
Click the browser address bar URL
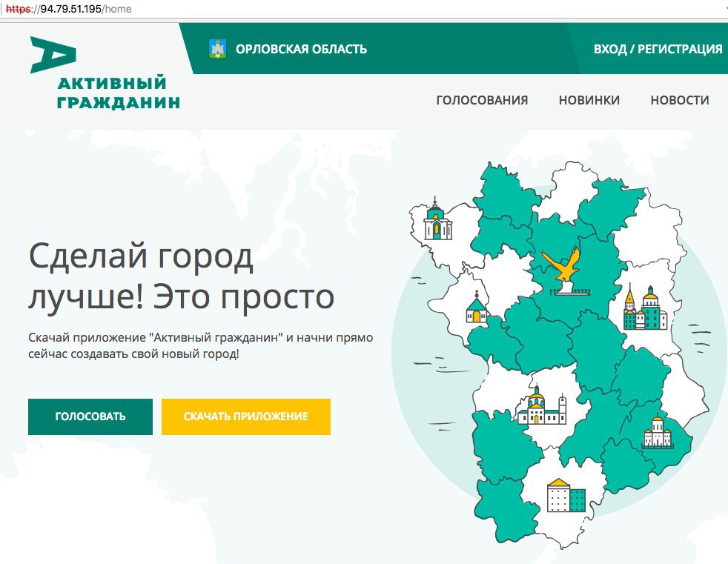(69, 9)
